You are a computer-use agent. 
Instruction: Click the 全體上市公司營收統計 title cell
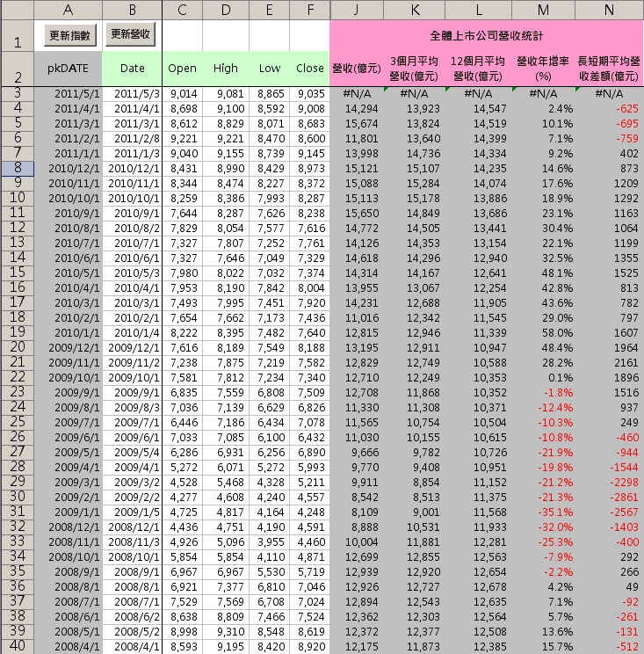(487, 36)
